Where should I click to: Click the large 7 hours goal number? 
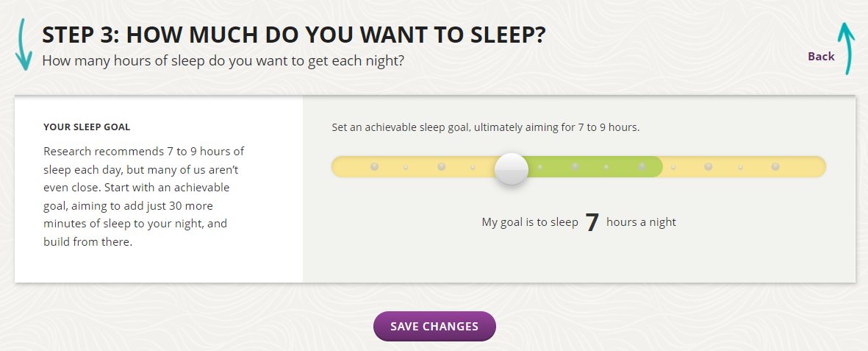click(592, 223)
